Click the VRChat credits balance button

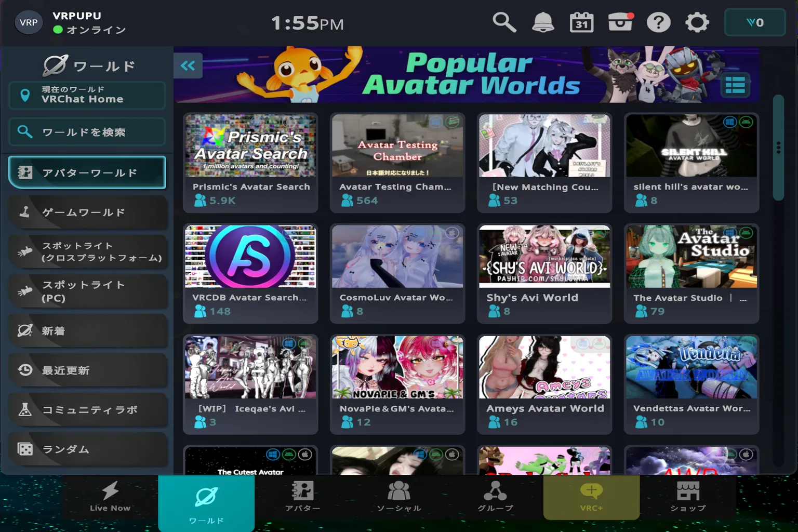[x=755, y=22]
